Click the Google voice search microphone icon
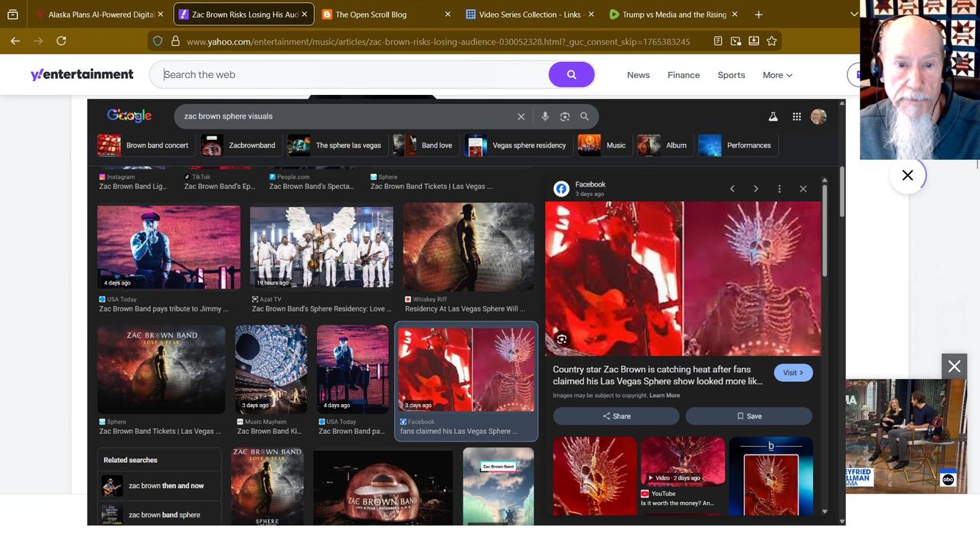This screenshot has height=551, width=980. point(545,116)
